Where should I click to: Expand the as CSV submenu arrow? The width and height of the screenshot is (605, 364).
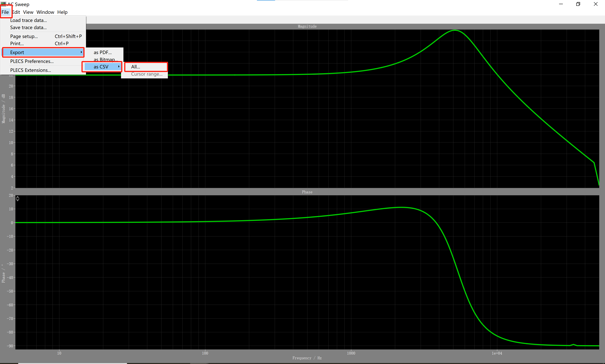click(119, 67)
